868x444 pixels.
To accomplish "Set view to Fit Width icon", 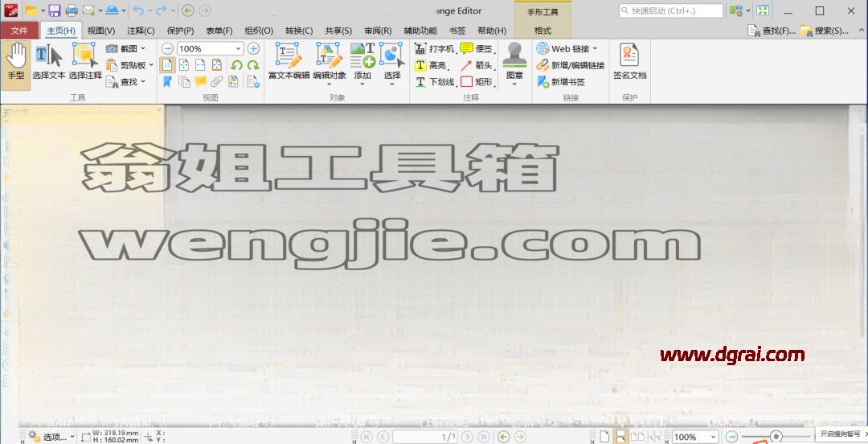I will [200, 65].
